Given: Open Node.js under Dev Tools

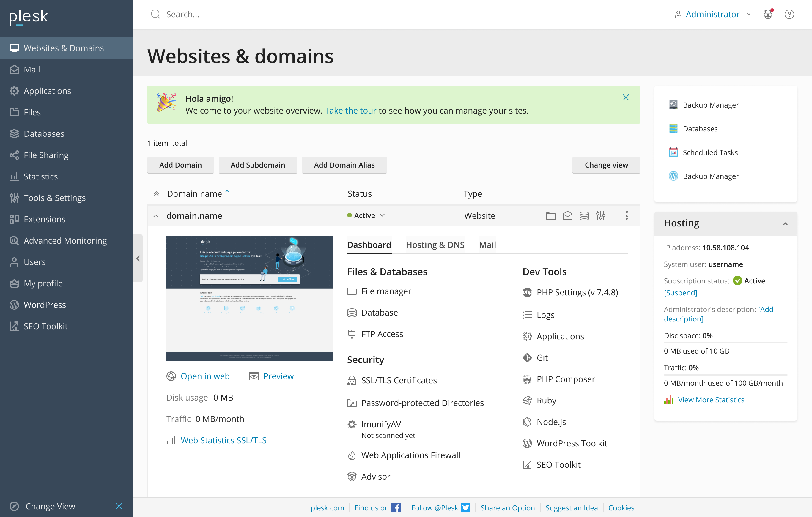Looking at the screenshot, I should pyautogui.click(x=544, y=422).
